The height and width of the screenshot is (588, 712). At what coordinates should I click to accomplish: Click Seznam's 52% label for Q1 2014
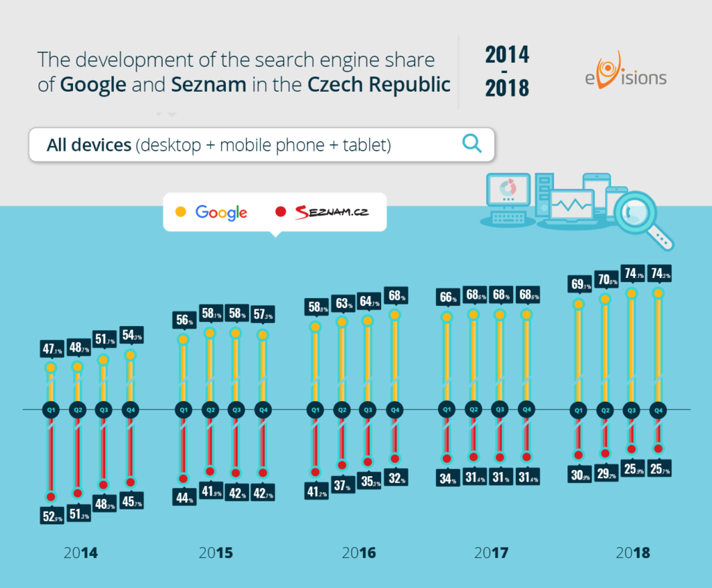tap(52, 516)
